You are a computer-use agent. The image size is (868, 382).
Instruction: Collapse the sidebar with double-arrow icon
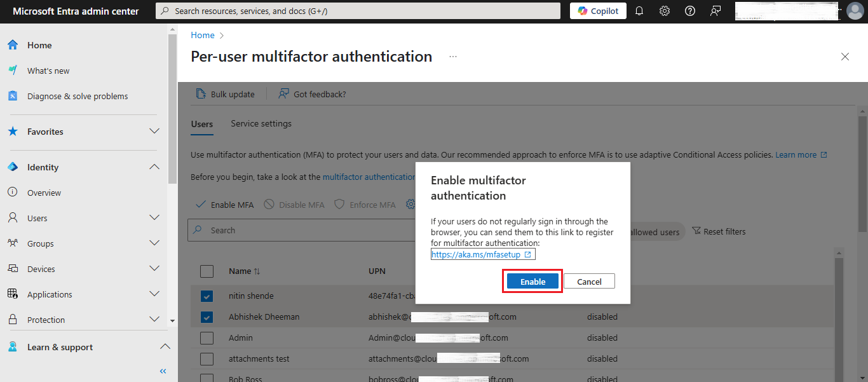point(163,371)
